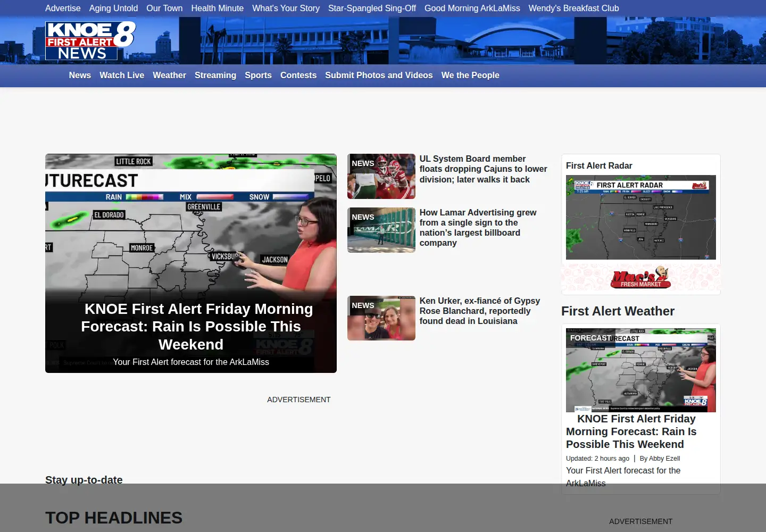
Task: Click the Updated: 2 hours ago timestamp
Action: pos(597,459)
